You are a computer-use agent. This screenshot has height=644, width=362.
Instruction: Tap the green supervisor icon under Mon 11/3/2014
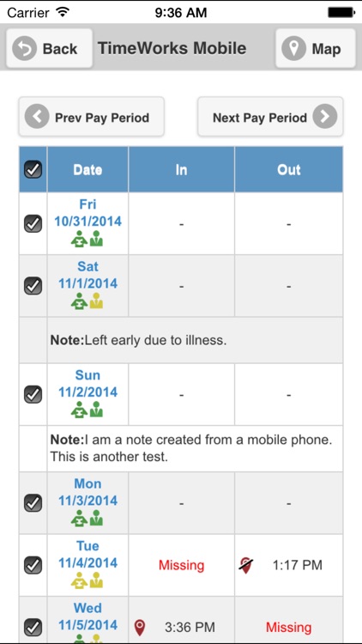pos(96,518)
